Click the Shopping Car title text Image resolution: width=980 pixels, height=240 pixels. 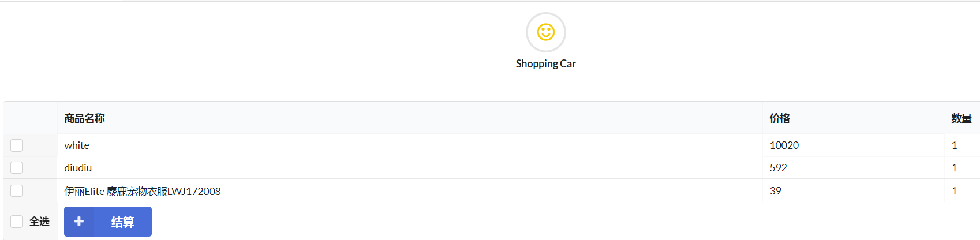coord(545,64)
